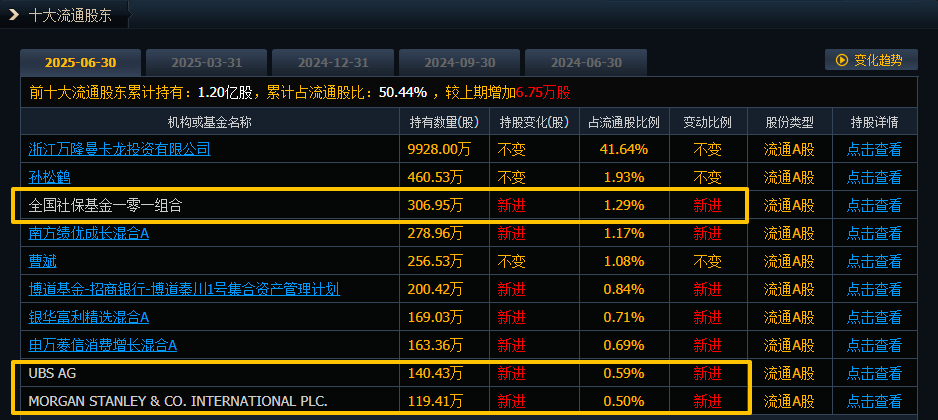The height and width of the screenshot is (420, 938).
Task: Open the 申万菱信消费增长混合A fund link
Action: tap(102, 345)
